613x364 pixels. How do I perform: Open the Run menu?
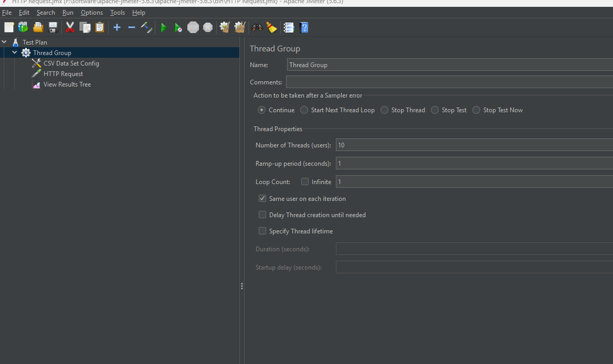[x=68, y=13]
